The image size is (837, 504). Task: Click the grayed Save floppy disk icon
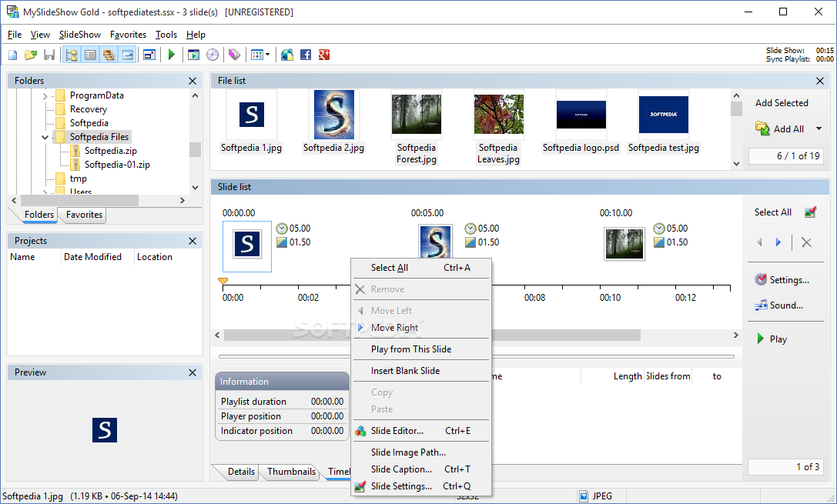(x=49, y=55)
